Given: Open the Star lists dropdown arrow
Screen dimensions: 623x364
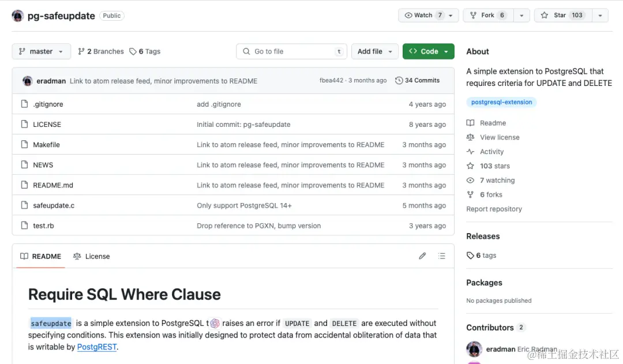Looking at the screenshot, I should (600, 16).
